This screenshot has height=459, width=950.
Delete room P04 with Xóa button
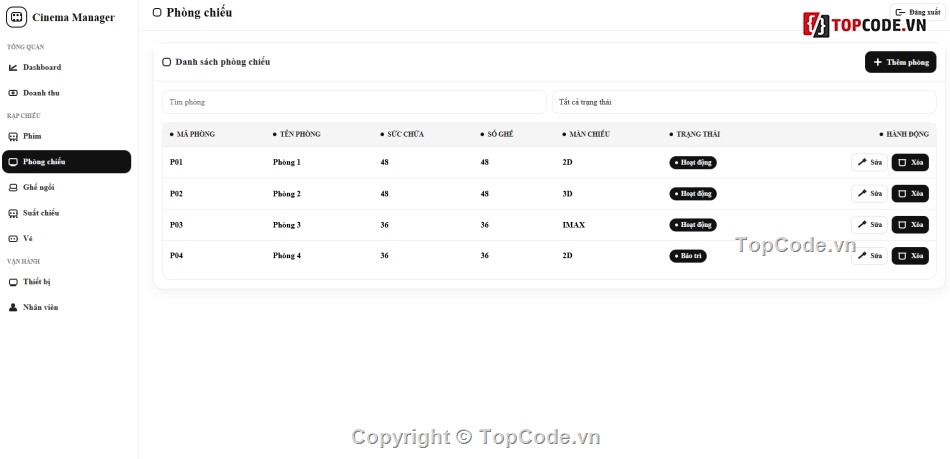tap(910, 256)
